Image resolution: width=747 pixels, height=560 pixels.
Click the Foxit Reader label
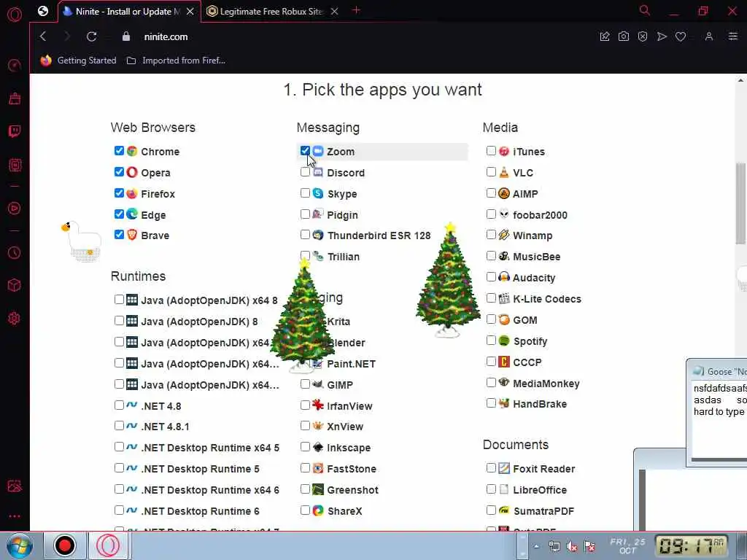pyautogui.click(x=543, y=469)
